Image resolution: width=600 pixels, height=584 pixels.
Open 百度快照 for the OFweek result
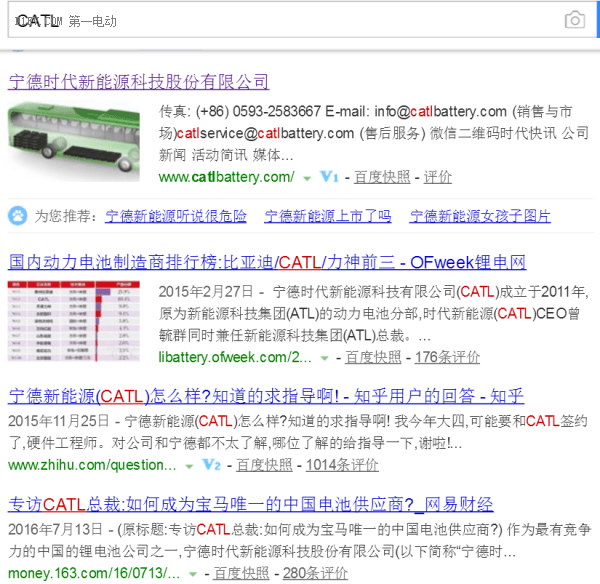pyautogui.click(x=373, y=357)
